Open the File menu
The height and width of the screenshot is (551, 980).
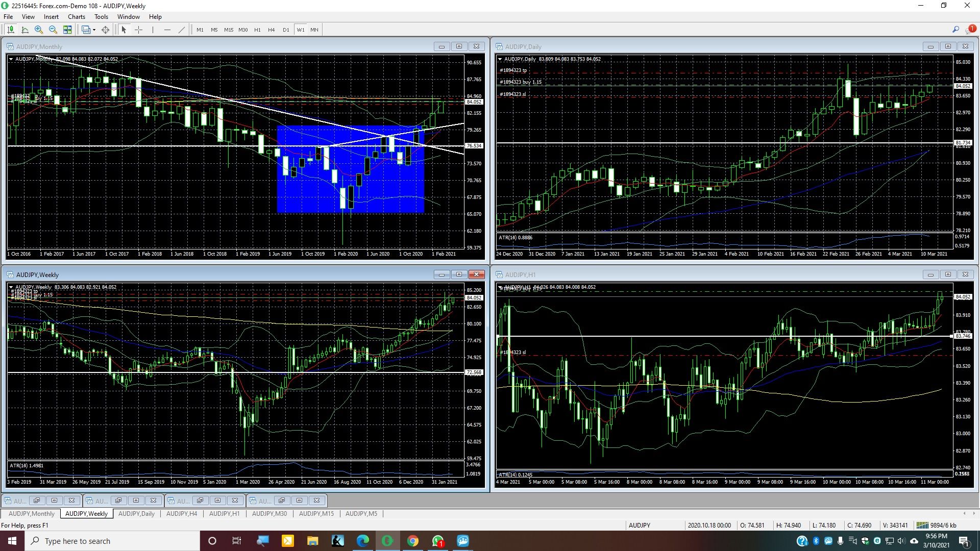(x=8, y=17)
